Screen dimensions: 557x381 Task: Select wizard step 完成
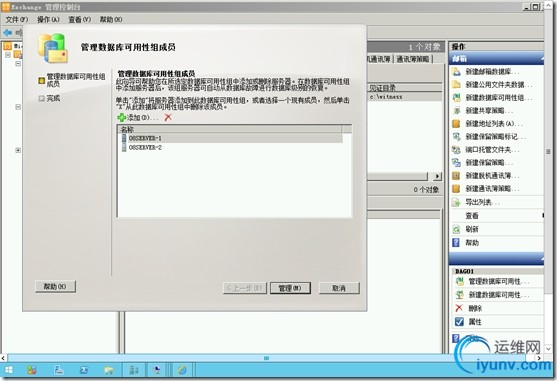(x=53, y=98)
